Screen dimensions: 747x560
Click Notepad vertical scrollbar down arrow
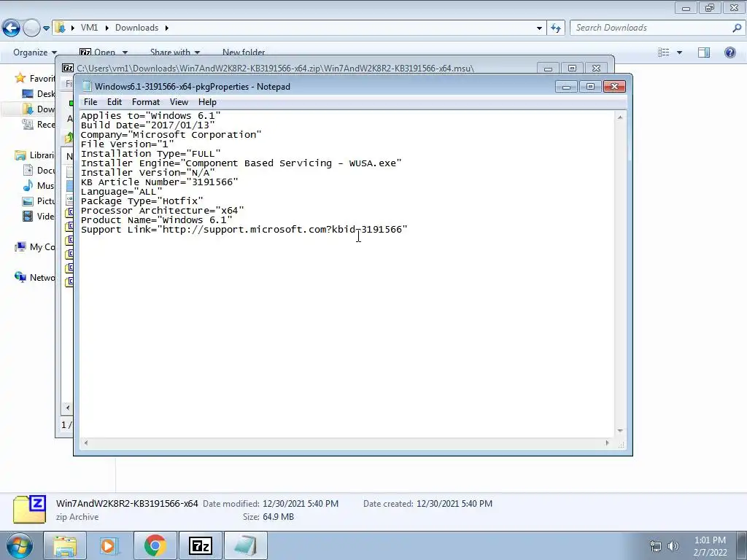[x=620, y=431]
